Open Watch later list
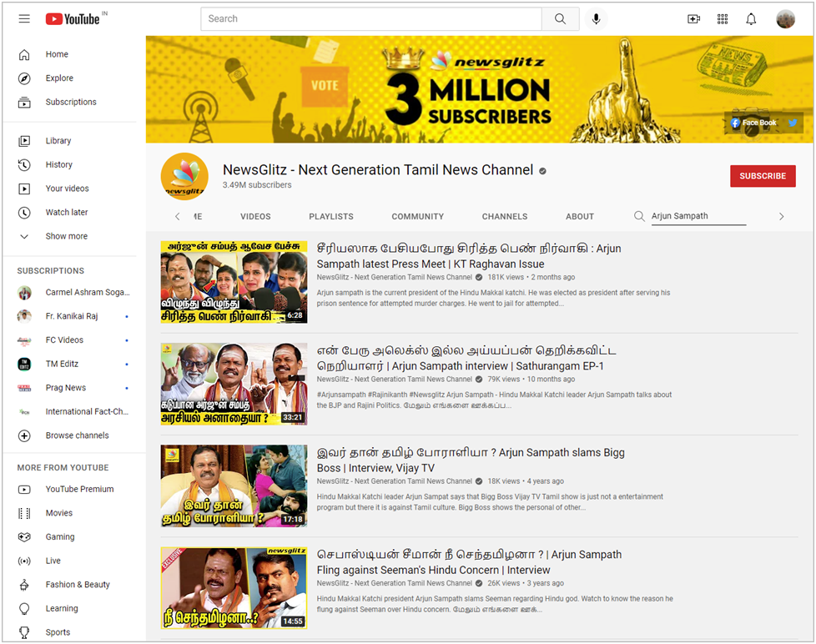Viewport: 816px width, 644px height. point(70,212)
